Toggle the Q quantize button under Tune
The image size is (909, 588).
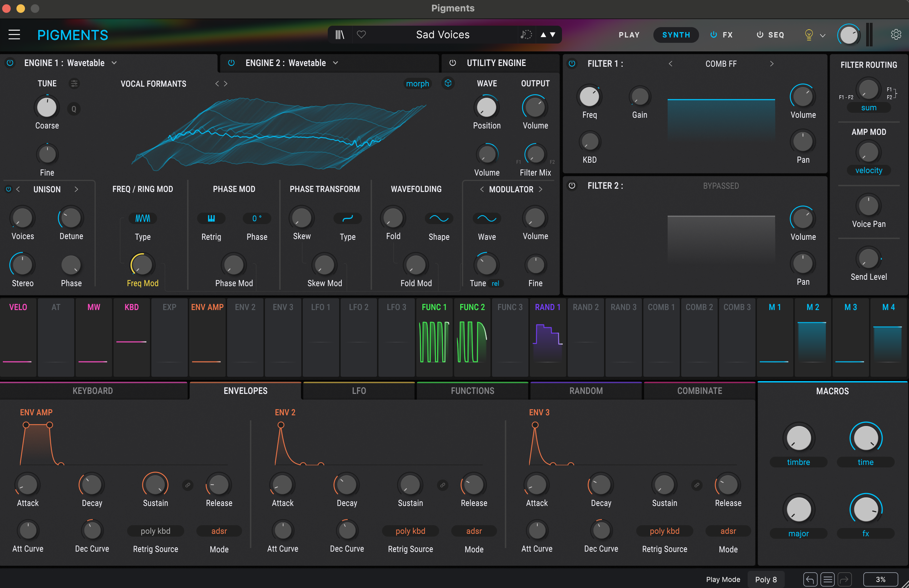coord(74,109)
